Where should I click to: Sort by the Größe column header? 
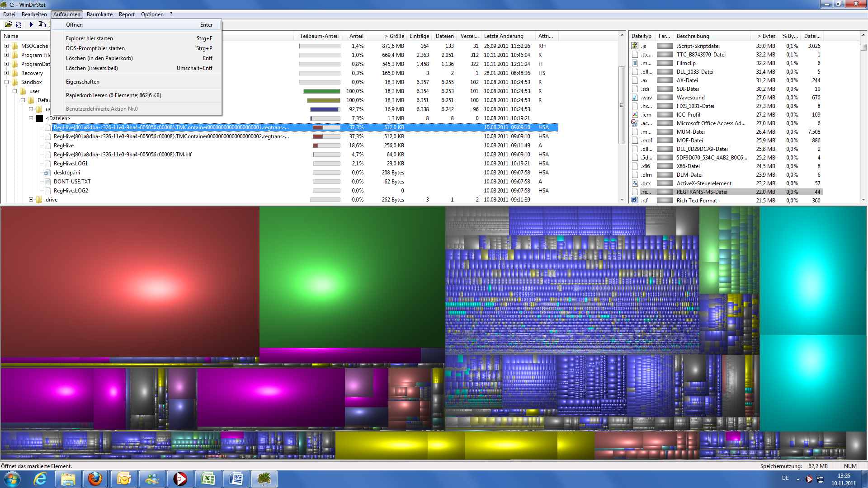click(x=394, y=36)
